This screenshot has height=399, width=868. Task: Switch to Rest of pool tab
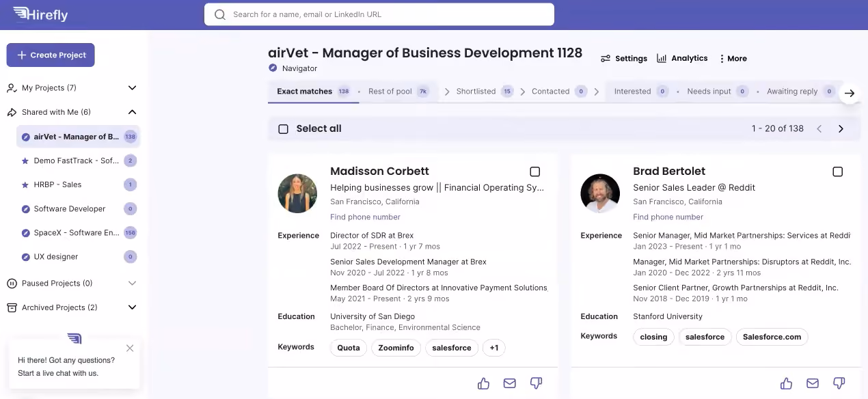[398, 92]
